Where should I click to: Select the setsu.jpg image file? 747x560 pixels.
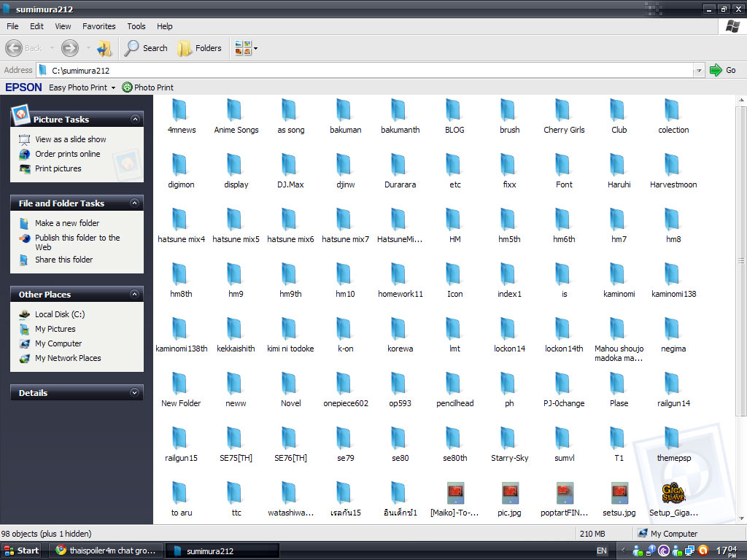pos(619,500)
